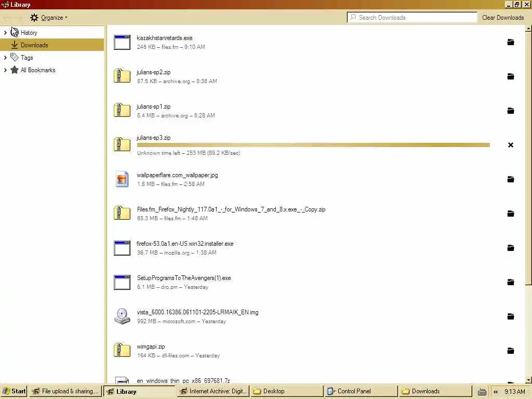Click the vista_6000 disc image icon
The height and width of the screenshot is (399, 532).
click(x=122, y=316)
